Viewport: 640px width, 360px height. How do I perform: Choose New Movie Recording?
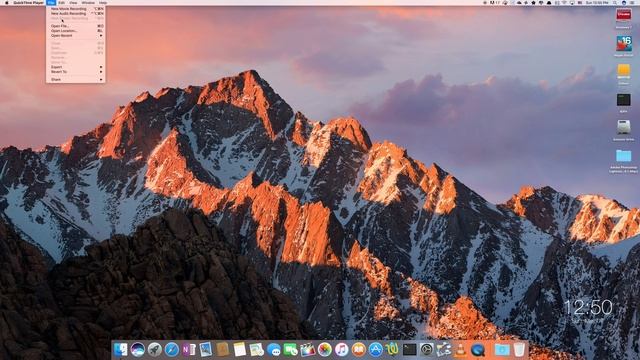pos(76,9)
